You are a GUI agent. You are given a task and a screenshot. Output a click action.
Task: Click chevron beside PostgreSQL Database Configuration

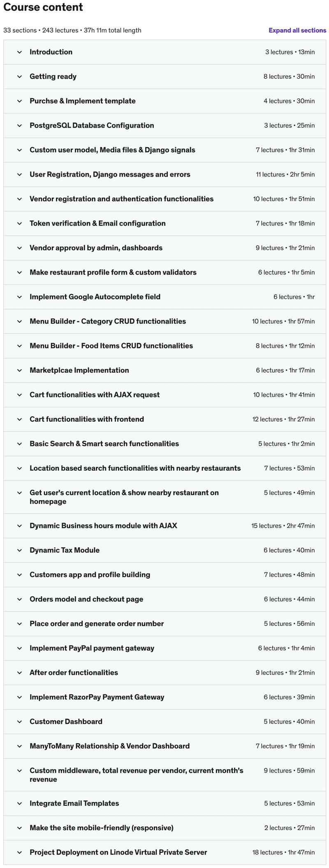(x=19, y=126)
